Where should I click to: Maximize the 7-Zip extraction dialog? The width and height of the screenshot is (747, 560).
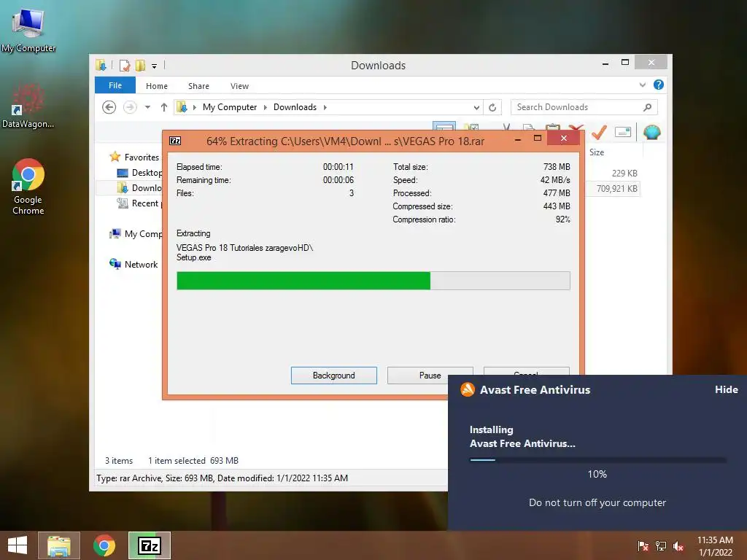[538, 138]
